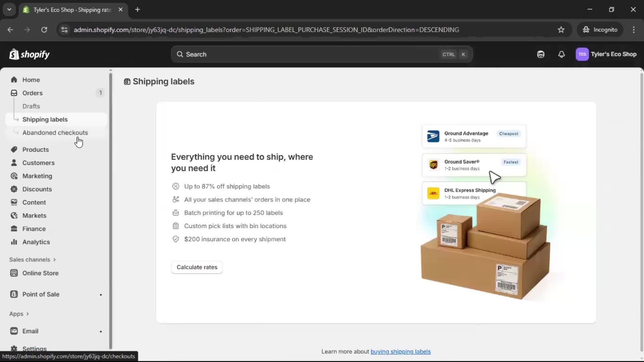Bookmark the page with the star icon
This screenshot has height=362, width=644.
click(x=561, y=29)
